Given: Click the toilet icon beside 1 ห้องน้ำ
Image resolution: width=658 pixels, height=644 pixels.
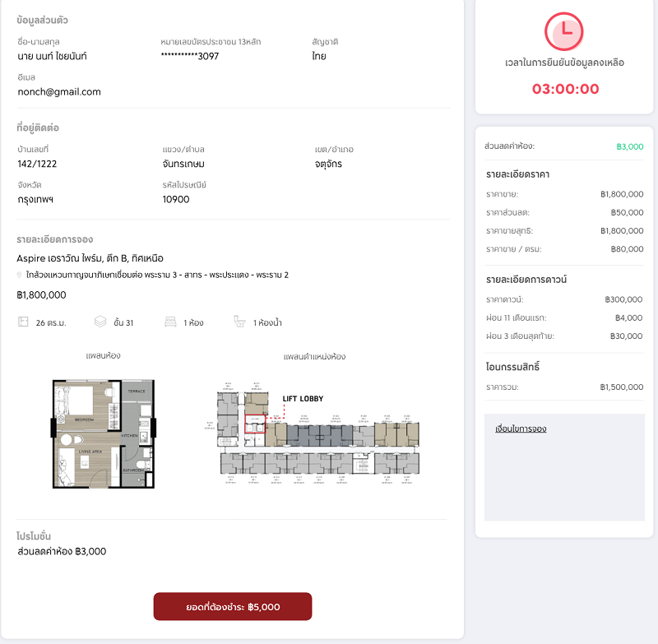Looking at the screenshot, I should point(239,322).
